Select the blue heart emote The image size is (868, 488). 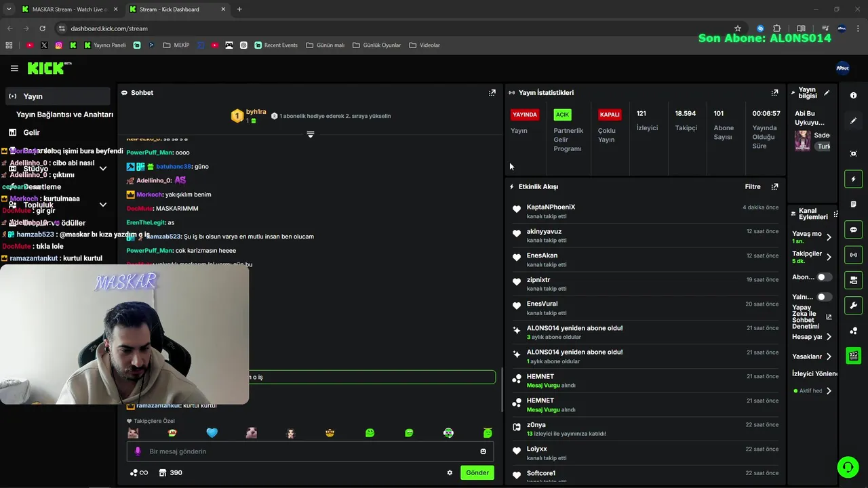(x=212, y=433)
